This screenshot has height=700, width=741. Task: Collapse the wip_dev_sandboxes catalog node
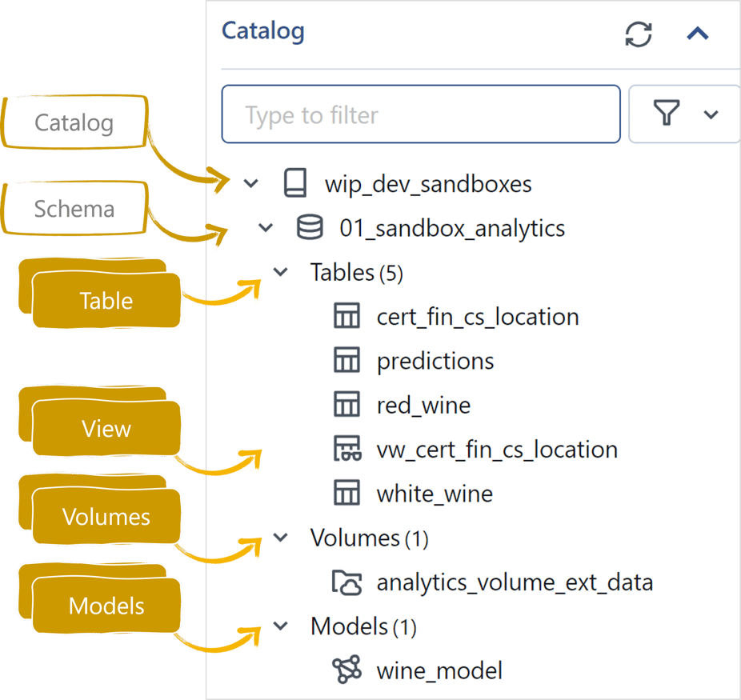click(251, 184)
